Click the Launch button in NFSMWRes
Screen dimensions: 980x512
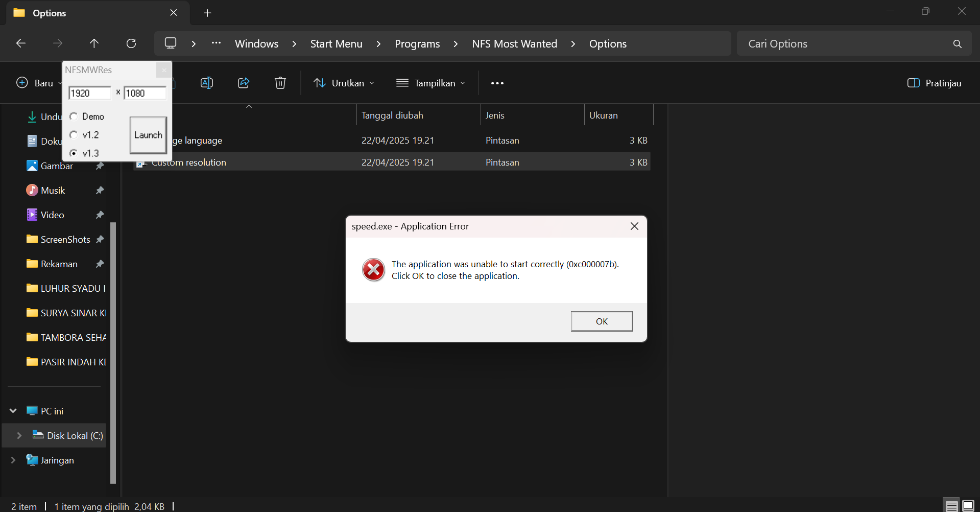point(148,135)
